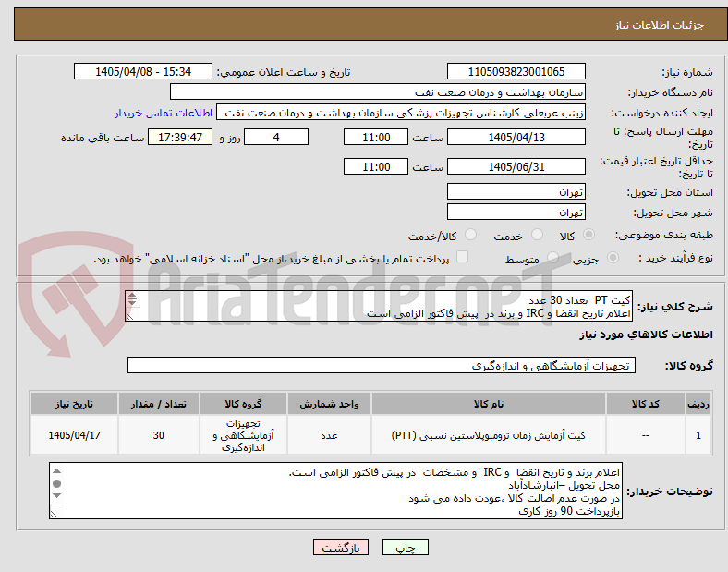Click the table cell تجهیزات آزمایشگاهی و اندازه‌گیری
This screenshot has height=572, width=728.
pos(243,435)
